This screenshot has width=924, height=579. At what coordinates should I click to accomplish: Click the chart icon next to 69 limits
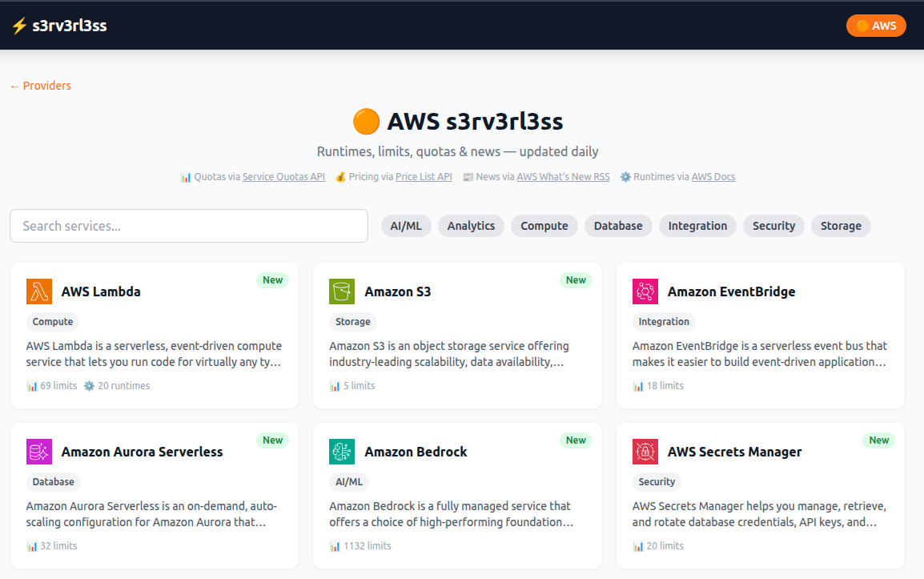coord(32,386)
